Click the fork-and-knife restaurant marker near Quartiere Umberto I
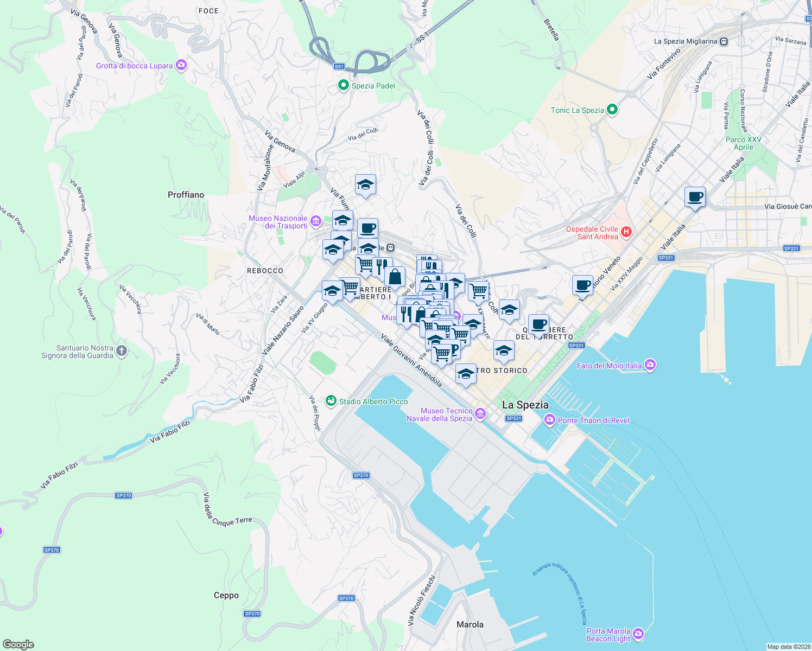This screenshot has width=812, height=651. [x=378, y=265]
